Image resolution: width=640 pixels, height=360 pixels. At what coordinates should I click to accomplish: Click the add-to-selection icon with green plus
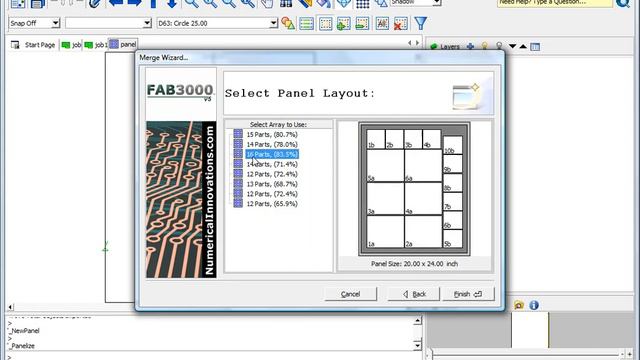point(344,23)
